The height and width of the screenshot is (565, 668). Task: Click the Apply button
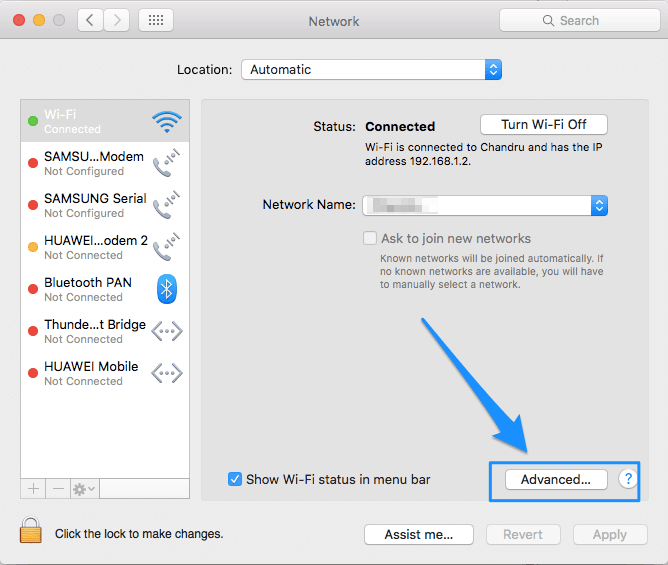610,534
